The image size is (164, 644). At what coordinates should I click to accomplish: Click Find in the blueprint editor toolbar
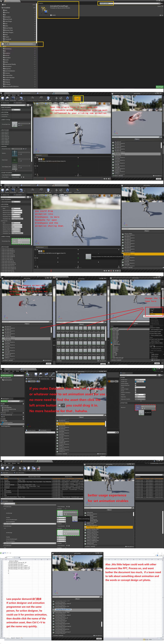[46, 375]
